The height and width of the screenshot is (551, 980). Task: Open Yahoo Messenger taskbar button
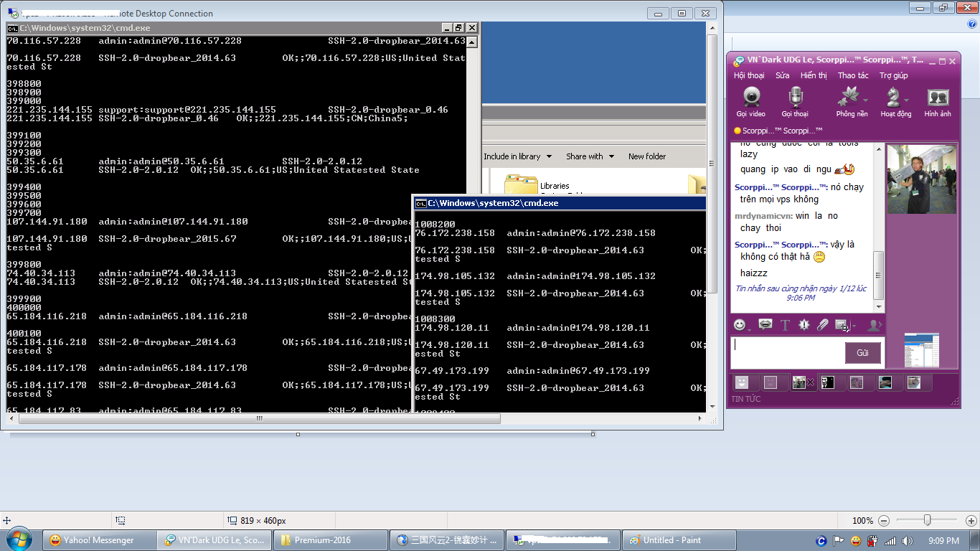(x=100, y=540)
